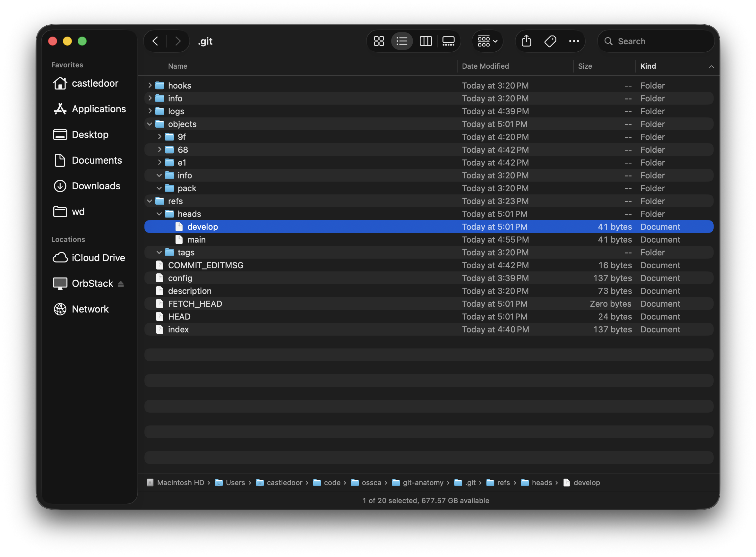Screen dimensions: 756x557
Task: Select list view mode
Action: (x=402, y=41)
